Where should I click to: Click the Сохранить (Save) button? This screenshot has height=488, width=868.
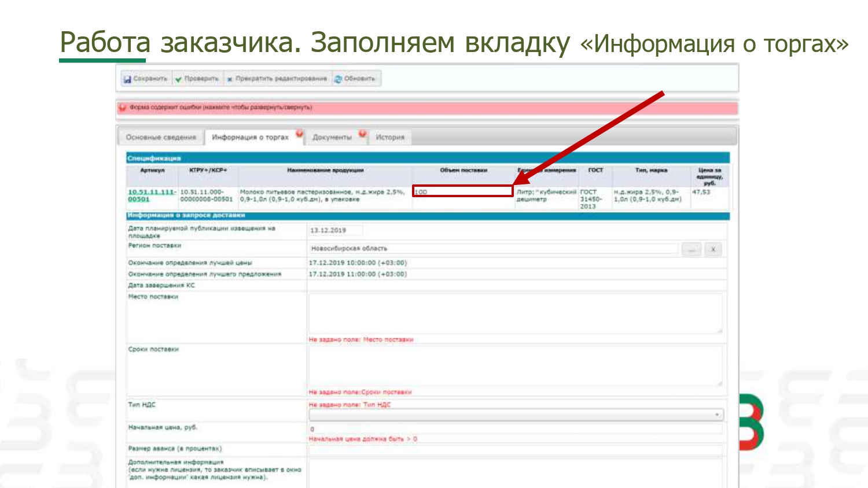pos(146,79)
